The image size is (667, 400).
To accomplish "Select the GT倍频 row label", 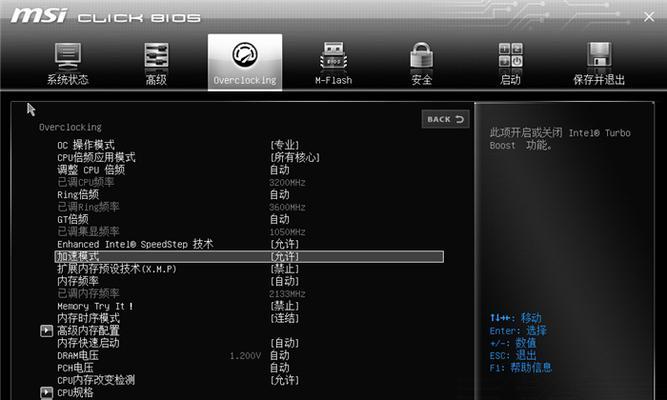I will [x=73, y=219].
